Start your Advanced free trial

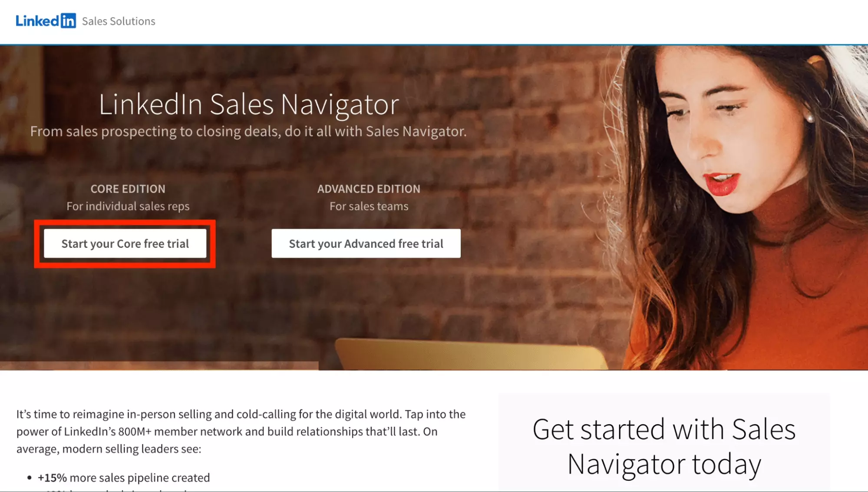click(x=366, y=243)
